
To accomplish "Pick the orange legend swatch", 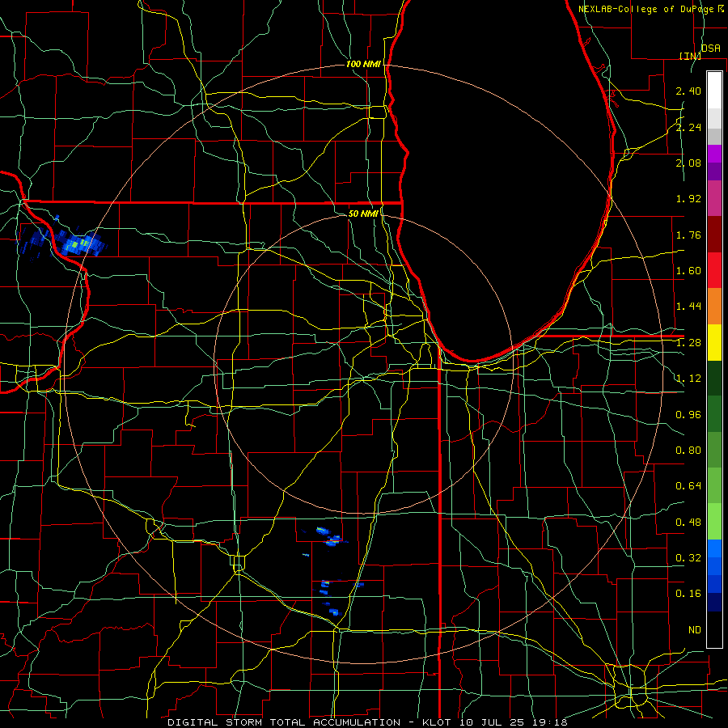I will pyautogui.click(x=714, y=307).
